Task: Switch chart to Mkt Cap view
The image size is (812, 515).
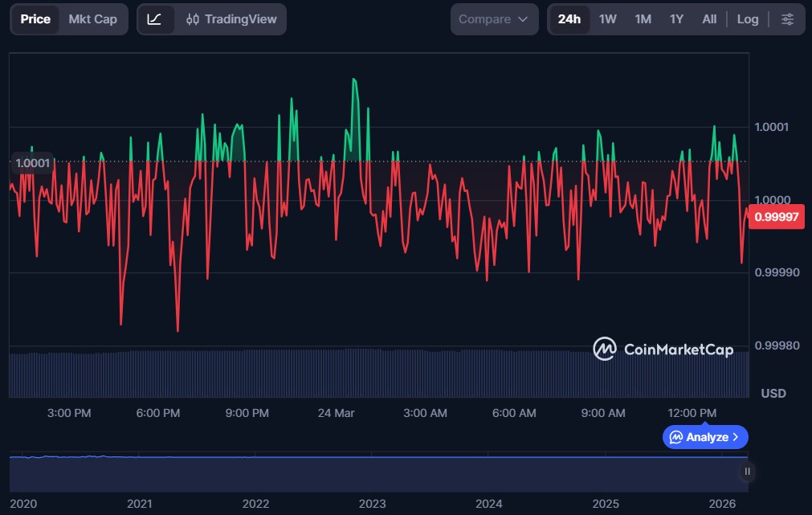Action: 92,19
